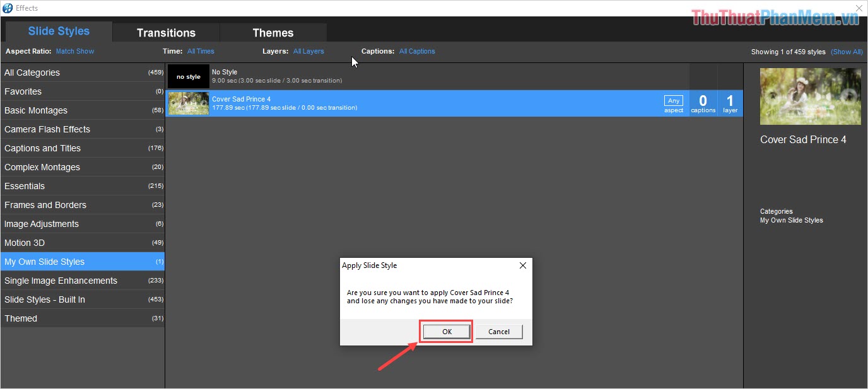Viewport: 868px width, 389px height.
Task: Open the Motion 3D category
Action: pyautogui.click(x=82, y=243)
